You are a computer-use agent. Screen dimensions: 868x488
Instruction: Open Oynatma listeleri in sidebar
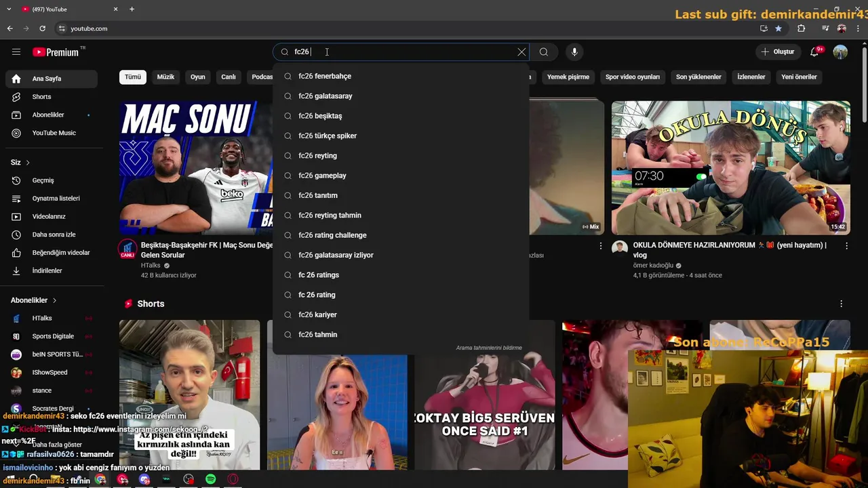pos(52,199)
